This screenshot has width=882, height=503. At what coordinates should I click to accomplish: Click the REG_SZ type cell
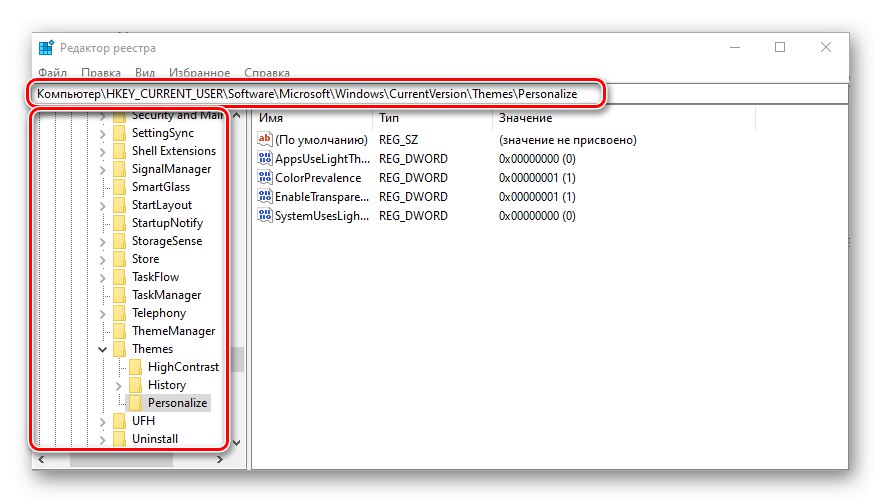point(398,140)
